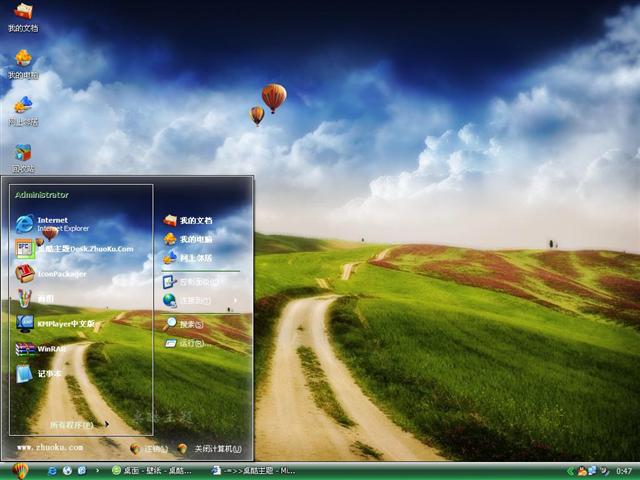Viewport: 640px width, 480px height.
Task: Click the third quick launch icon
Action: click(82, 471)
